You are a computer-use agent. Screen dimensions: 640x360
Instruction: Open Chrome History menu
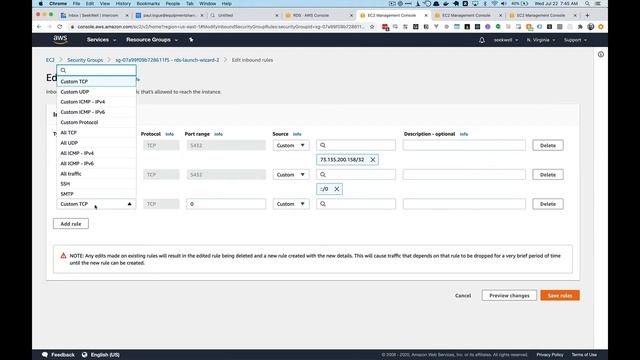click(123, 4)
